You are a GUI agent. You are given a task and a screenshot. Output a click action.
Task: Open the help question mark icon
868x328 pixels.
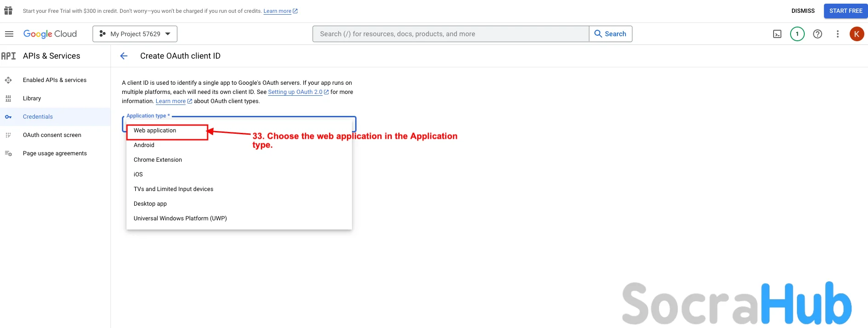coord(818,34)
